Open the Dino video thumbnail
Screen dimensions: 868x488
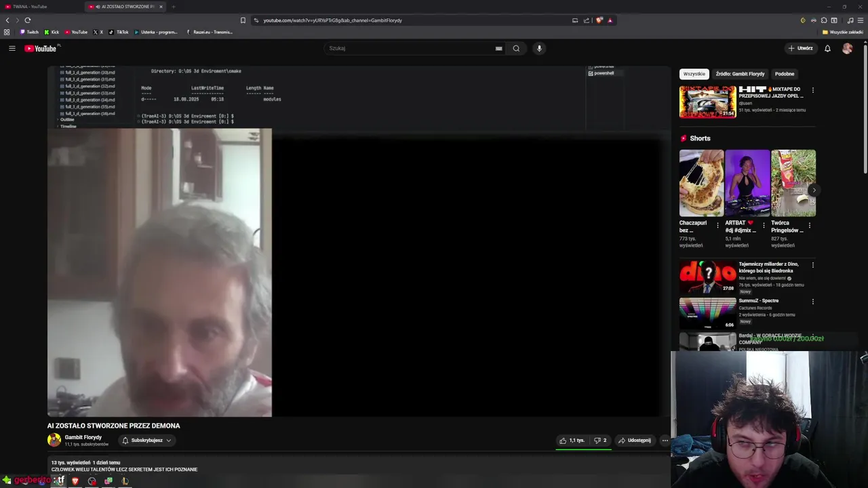[708, 277]
